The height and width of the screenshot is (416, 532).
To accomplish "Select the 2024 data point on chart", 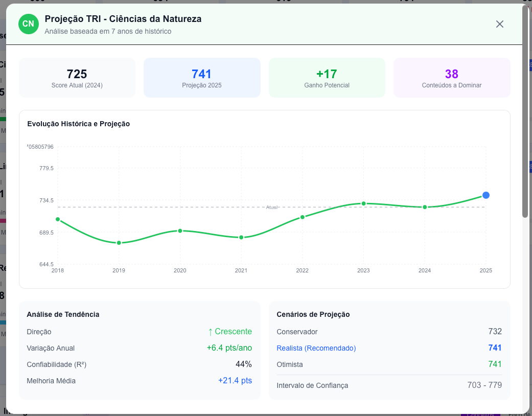I will 425,207.
